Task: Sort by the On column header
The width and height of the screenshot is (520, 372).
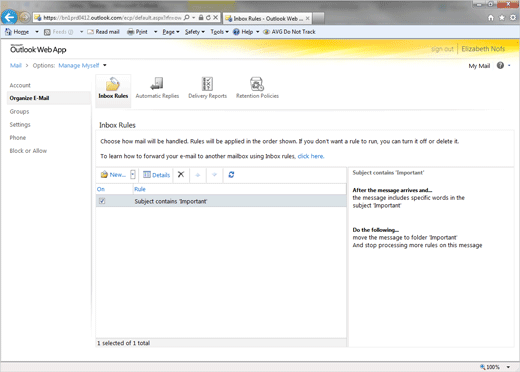Action: [101, 189]
